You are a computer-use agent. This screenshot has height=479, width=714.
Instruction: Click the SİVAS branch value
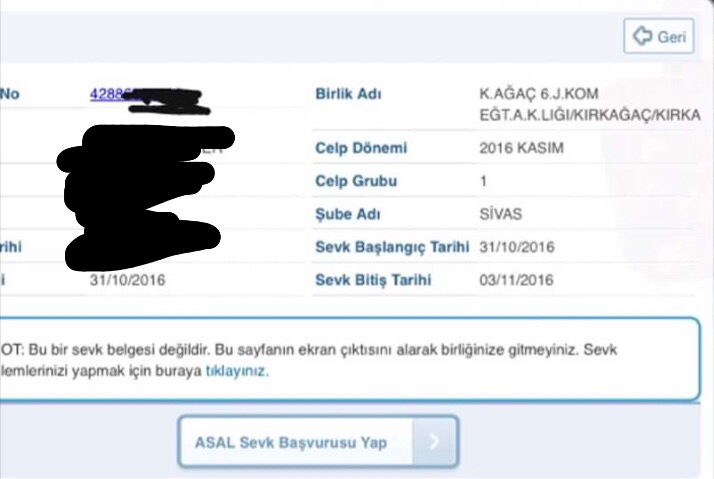click(500, 214)
